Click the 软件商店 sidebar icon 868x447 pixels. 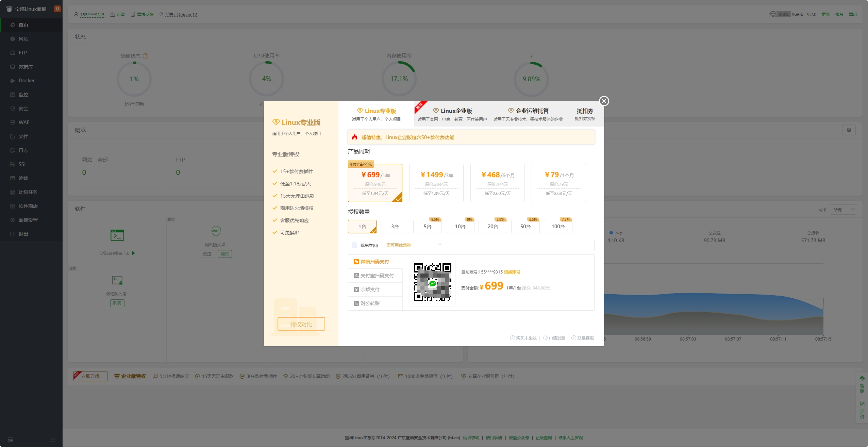coord(13,206)
